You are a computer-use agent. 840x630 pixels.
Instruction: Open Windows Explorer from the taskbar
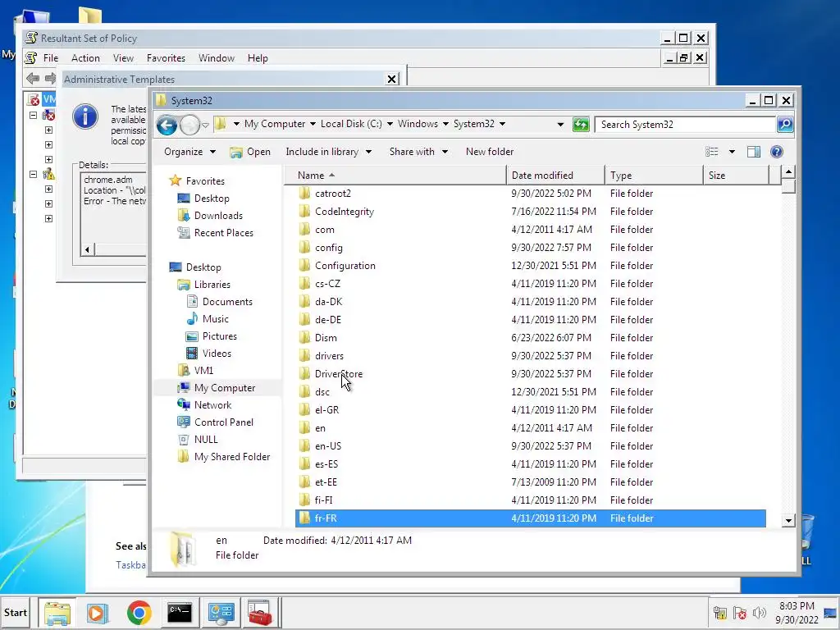[57, 613]
